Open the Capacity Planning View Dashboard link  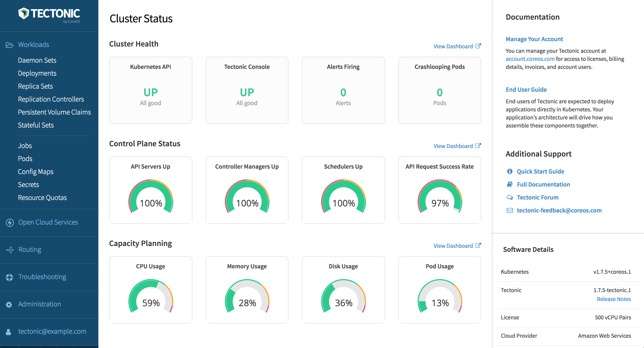[x=453, y=246]
